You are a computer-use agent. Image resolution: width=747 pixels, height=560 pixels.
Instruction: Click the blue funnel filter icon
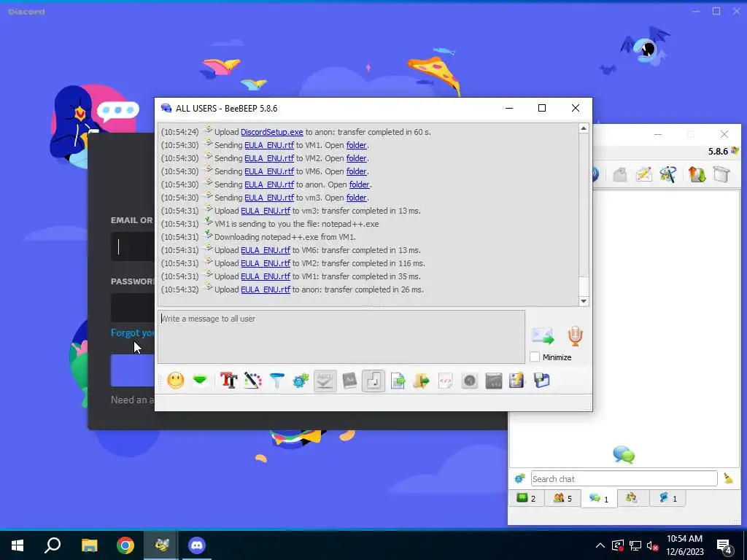point(276,381)
